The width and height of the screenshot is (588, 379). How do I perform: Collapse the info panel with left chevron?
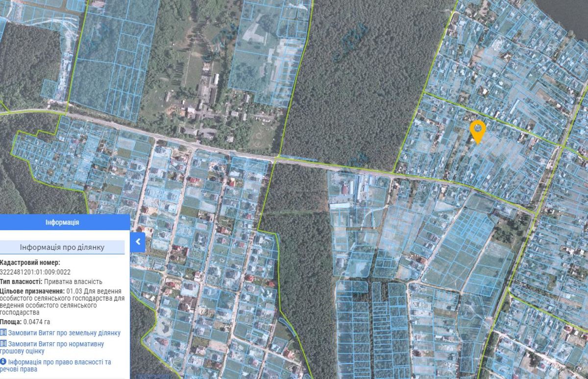tap(138, 242)
